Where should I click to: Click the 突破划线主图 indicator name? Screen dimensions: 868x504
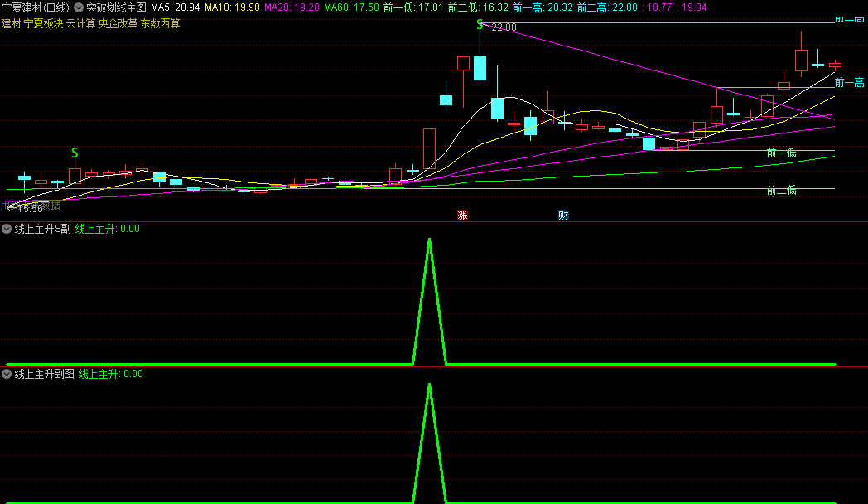116,7
